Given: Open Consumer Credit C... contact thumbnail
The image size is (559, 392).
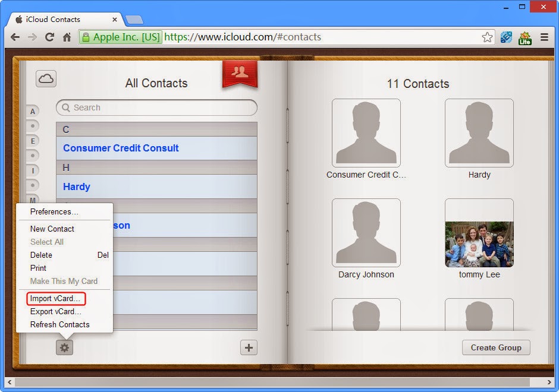Looking at the screenshot, I should pyautogui.click(x=366, y=133).
